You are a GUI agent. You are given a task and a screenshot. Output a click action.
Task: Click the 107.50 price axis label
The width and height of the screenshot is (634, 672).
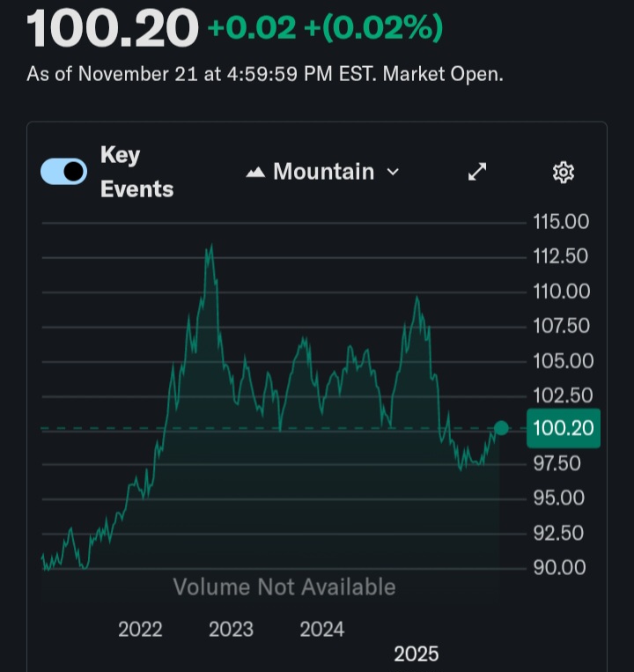click(561, 326)
